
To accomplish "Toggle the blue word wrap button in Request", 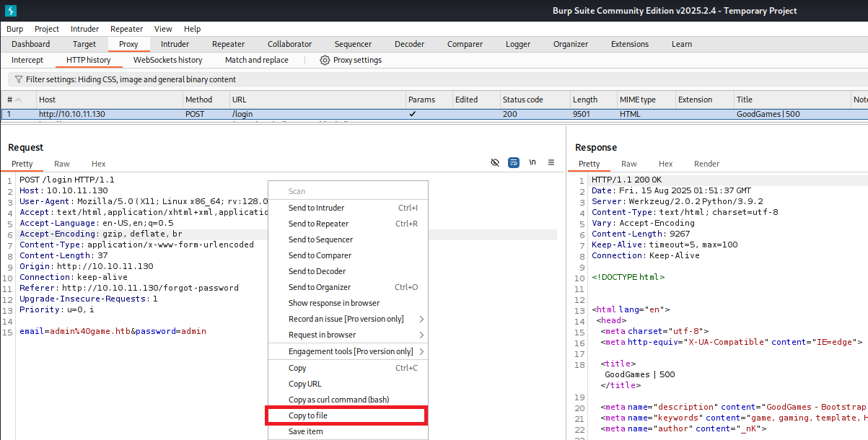I will [x=514, y=163].
